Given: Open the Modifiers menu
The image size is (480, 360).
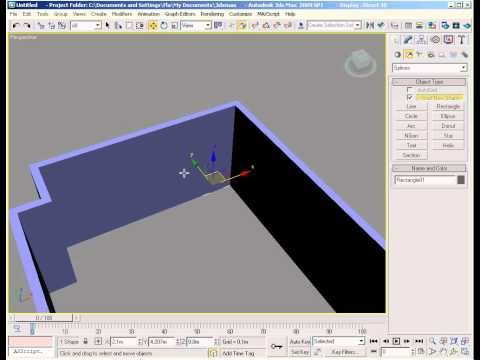Looking at the screenshot, I should tap(122, 14).
